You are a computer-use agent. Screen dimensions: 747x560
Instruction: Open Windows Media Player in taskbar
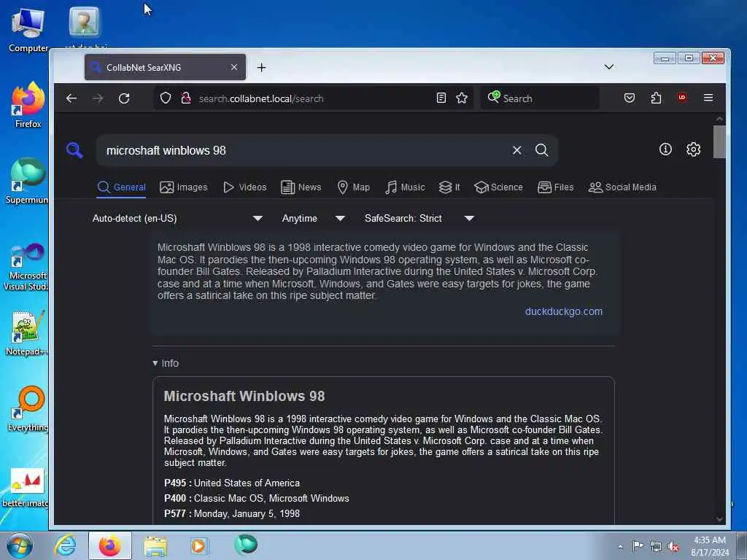coord(198,545)
